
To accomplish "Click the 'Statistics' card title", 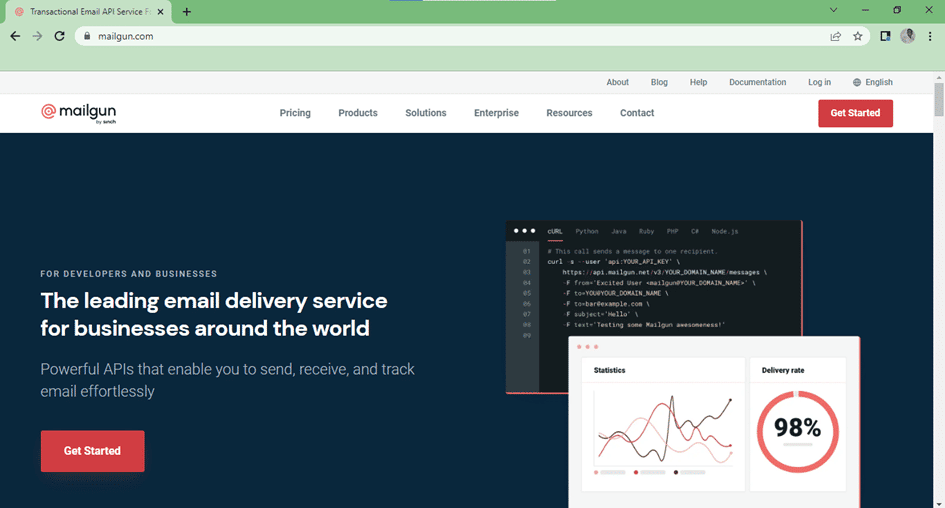I will 609,370.
